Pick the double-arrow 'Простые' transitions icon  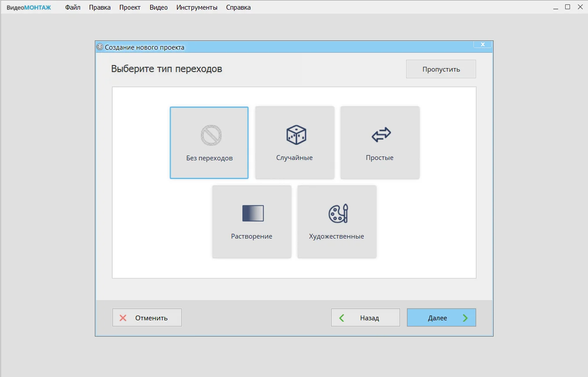coord(381,135)
